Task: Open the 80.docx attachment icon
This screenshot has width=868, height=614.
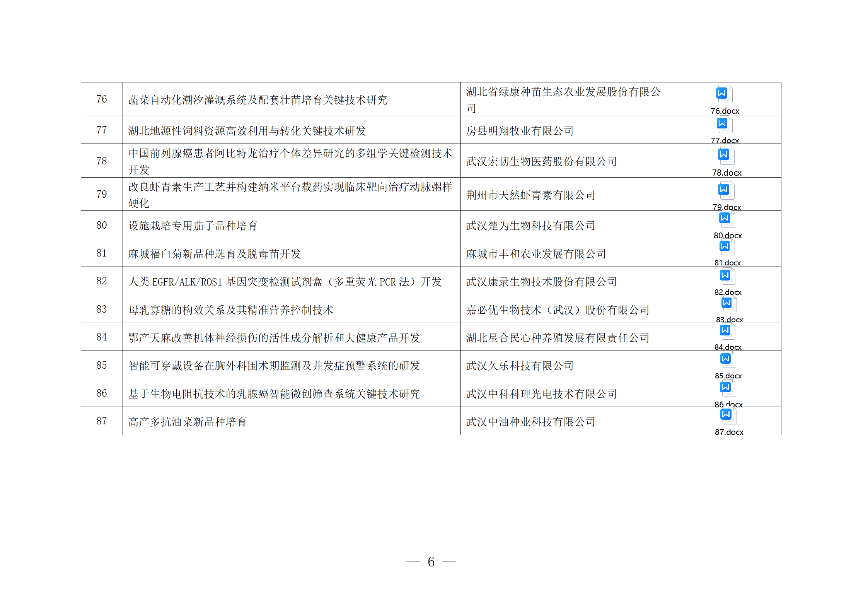Action: tap(726, 219)
